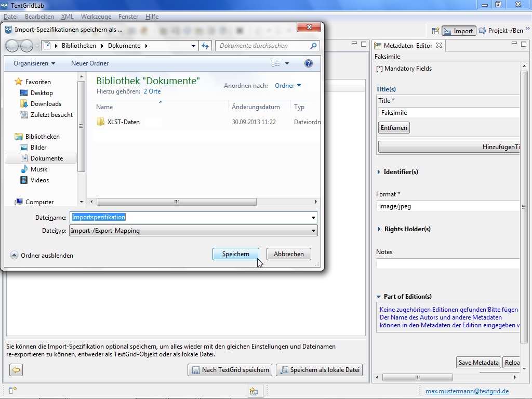This screenshot has width=532, height=399.
Task: Click the status bar icon at bottom left
Action: point(11,390)
